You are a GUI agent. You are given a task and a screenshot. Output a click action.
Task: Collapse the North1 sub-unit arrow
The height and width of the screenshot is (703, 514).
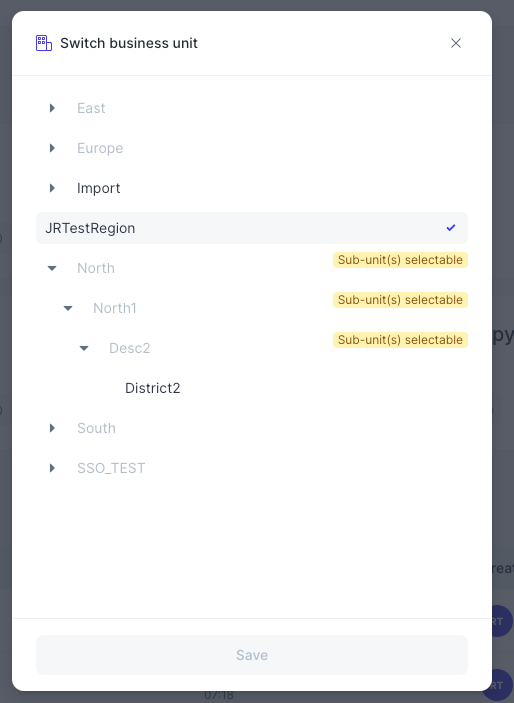pos(68,308)
